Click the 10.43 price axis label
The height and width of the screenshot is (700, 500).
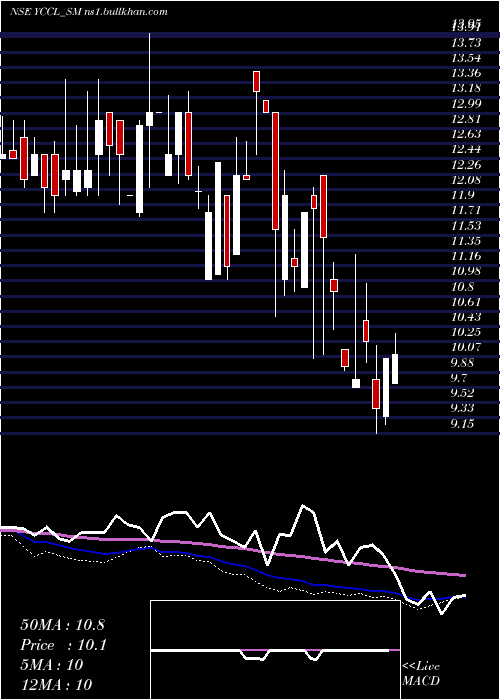(x=467, y=317)
